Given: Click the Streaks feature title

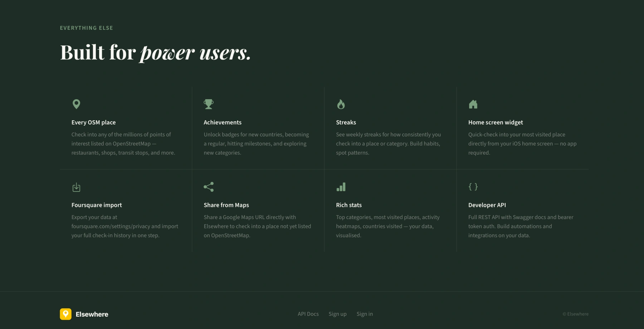Looking at the screenshot, I should (346, 122).
